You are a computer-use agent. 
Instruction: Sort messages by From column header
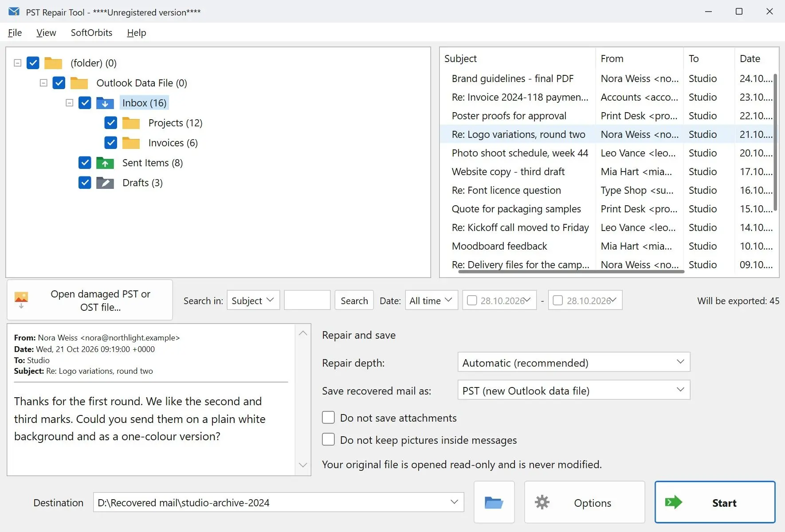pyautogui.click(x=639, y=59)
